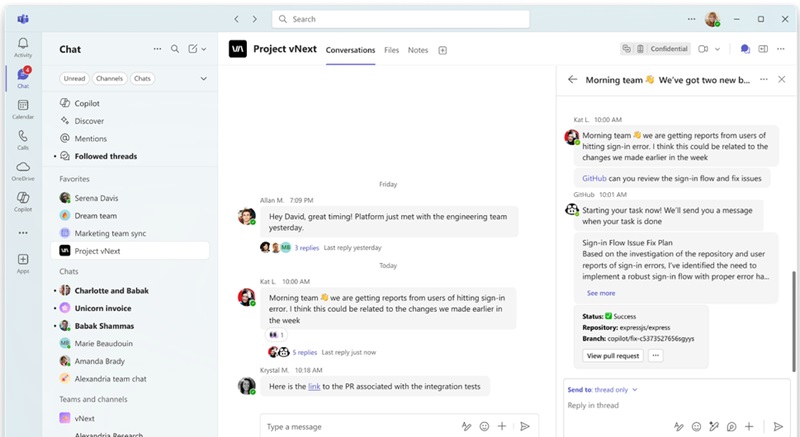Go back using the thread panel arrow

[573, 79]
